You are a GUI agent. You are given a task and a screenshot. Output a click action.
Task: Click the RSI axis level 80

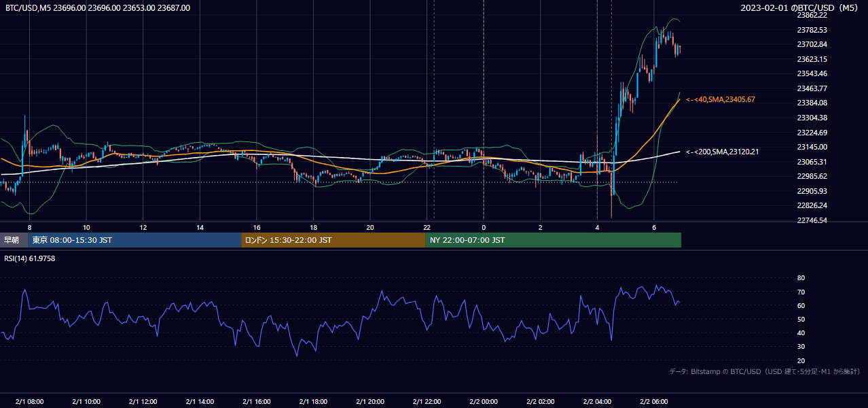(801, 278)
